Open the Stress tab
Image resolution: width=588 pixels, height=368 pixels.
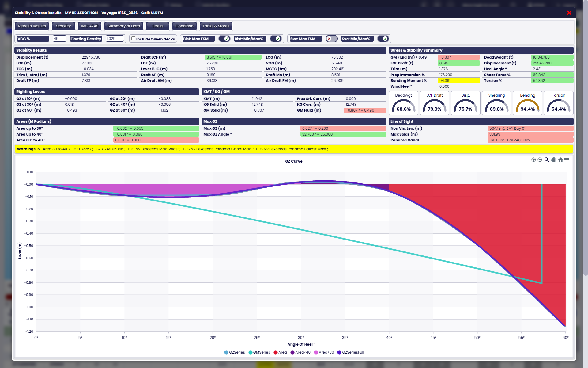158,26
